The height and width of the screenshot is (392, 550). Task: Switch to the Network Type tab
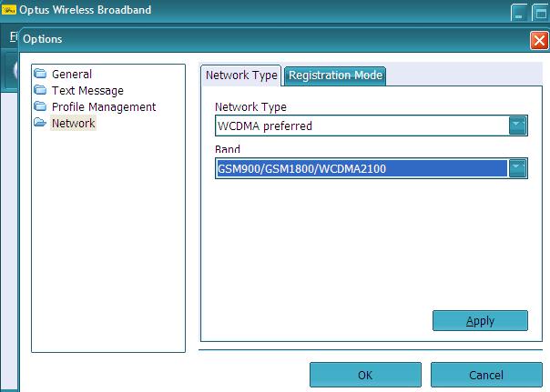[241, 75]
